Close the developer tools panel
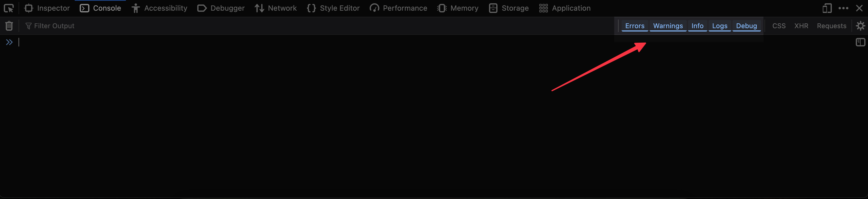This screenshot has width=868, height=199. [x=859, y=8]
